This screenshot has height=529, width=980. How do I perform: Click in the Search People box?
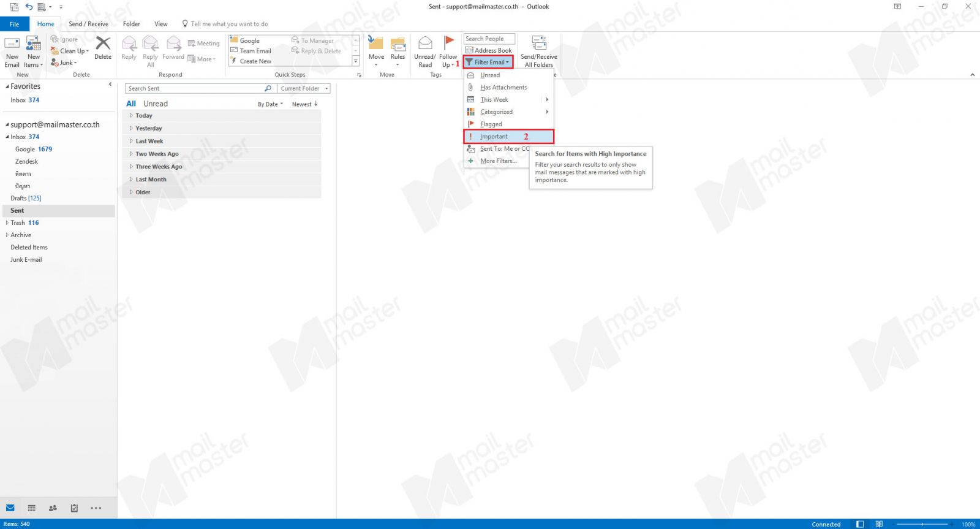tap(489, 39)
